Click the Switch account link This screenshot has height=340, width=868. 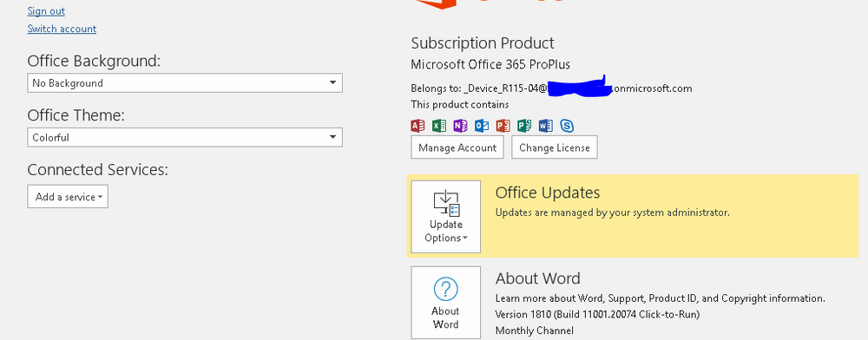62,29
